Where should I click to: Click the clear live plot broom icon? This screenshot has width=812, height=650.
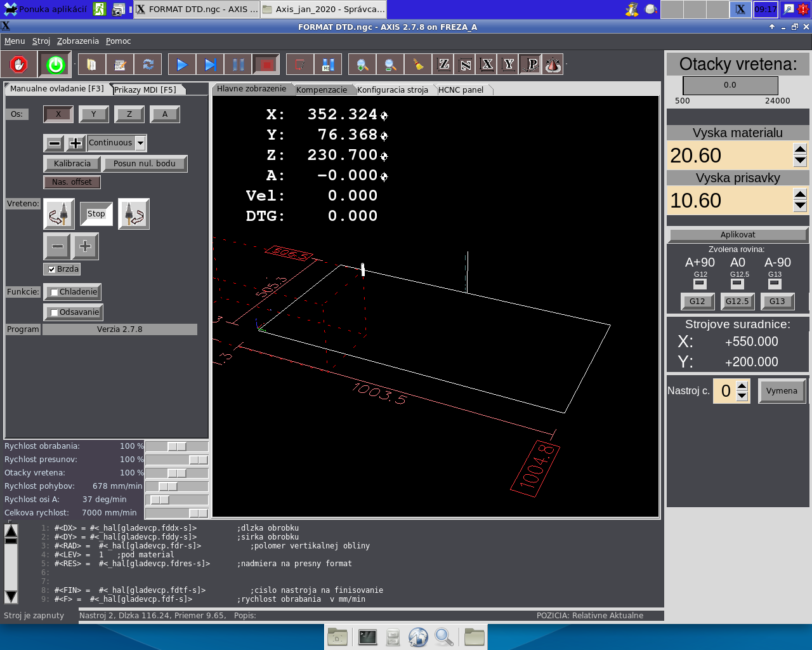[x=417, y=65]
